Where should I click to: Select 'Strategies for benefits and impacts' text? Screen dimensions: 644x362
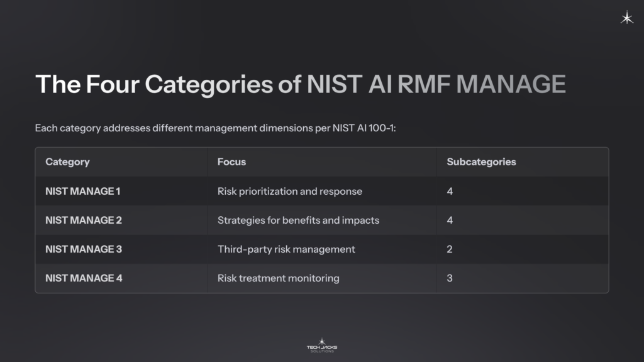tap(298, 220)
